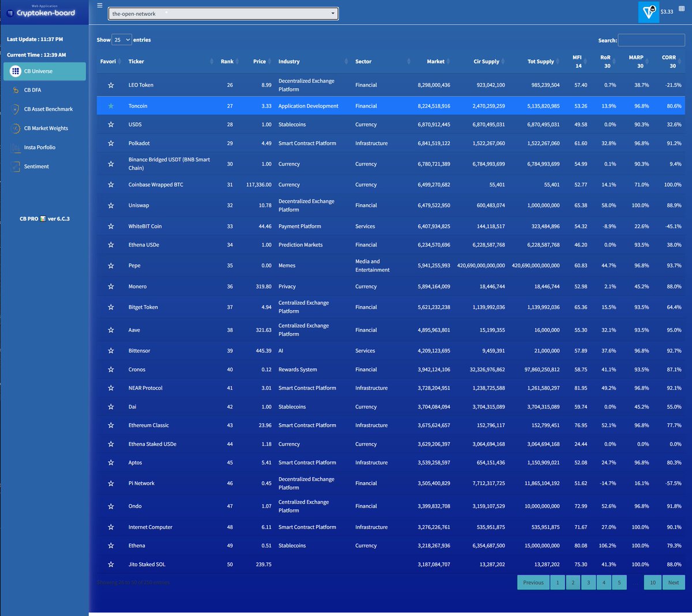Select CB Universe in sidebar

click(x=44, y=71)
